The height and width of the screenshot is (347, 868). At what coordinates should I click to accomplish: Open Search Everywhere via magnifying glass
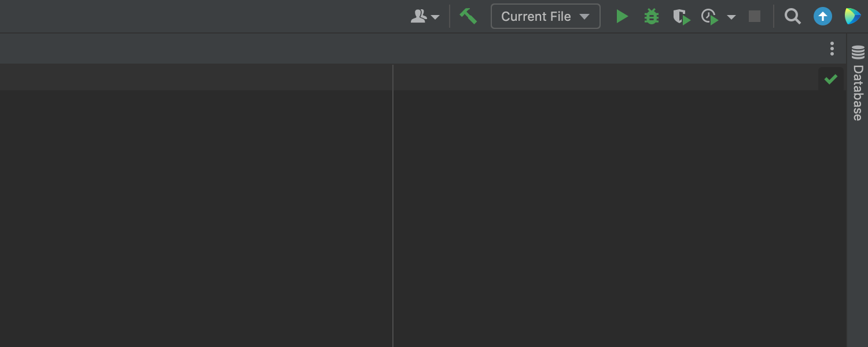tap(792, 16)
